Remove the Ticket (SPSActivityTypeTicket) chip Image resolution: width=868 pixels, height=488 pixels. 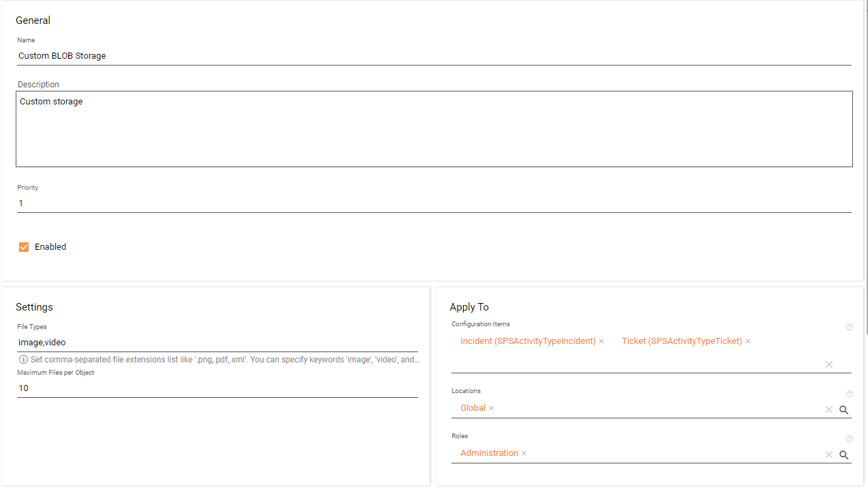pyautogui.click(x=748, y=341)
